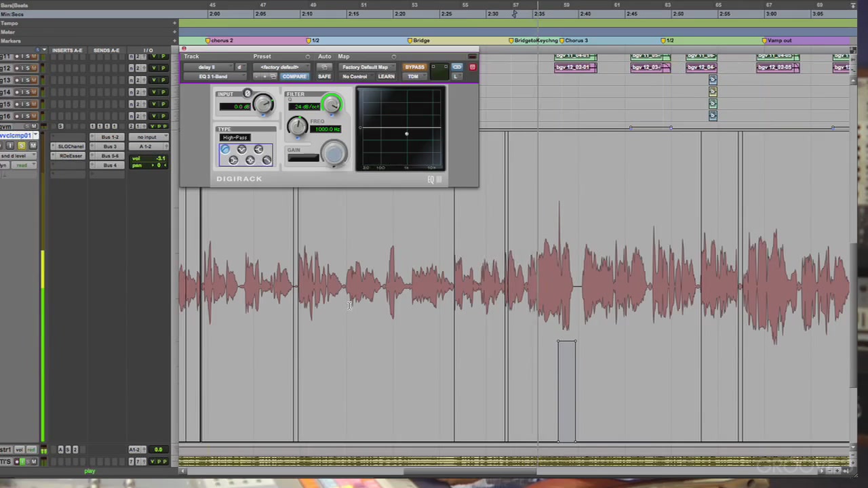Click the chorus 2 marker
The height and width of the screenshot is (488, 868).
[x=219, y=41]
